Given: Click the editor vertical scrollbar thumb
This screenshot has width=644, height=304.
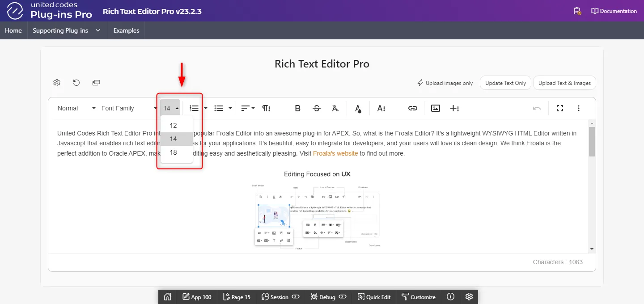Looking at the screenshot, I should coord(592,142).
